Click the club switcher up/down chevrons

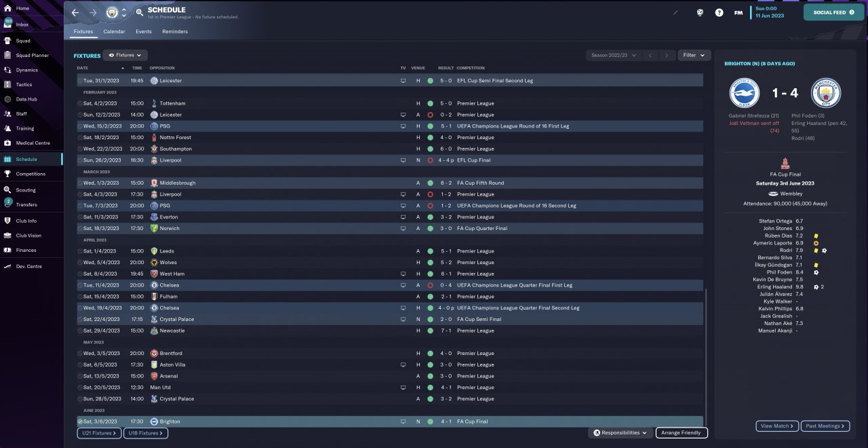pos(124,12)
